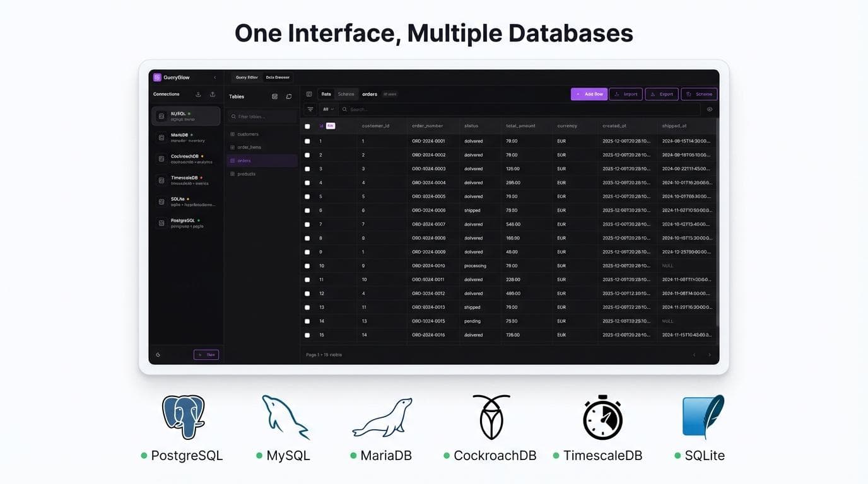
Task: Click the Add Row button
Action: click(590, 94)
